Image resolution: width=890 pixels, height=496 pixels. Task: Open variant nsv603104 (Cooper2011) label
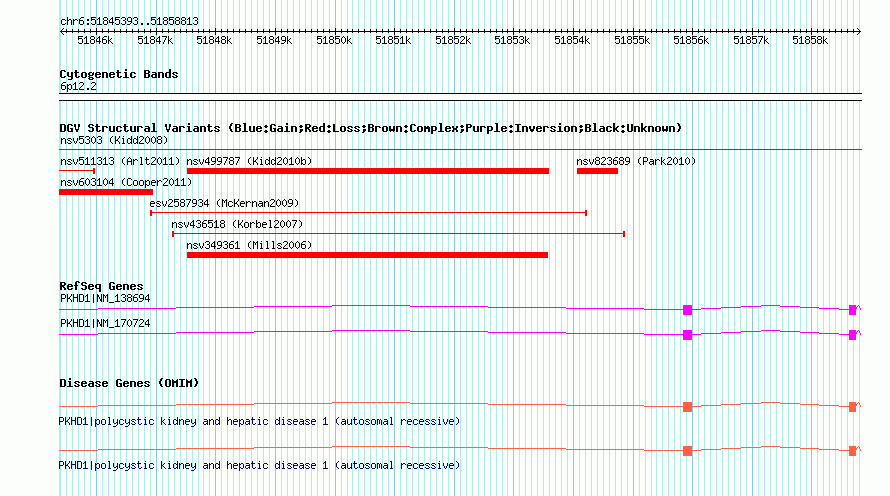pyautogui.click(x=126, y=182)
